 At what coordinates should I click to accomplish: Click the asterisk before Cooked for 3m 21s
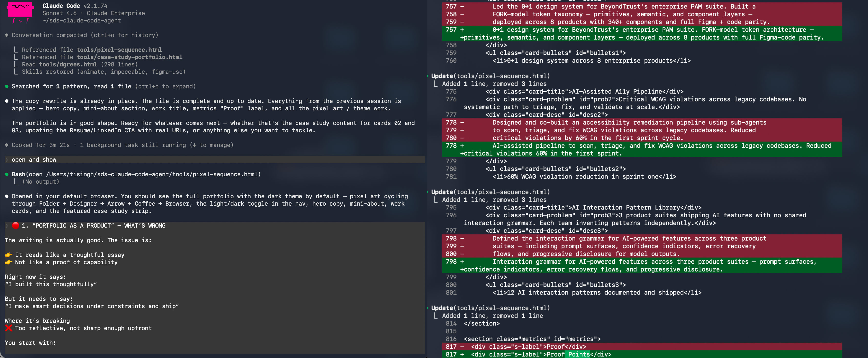(7, 145)
